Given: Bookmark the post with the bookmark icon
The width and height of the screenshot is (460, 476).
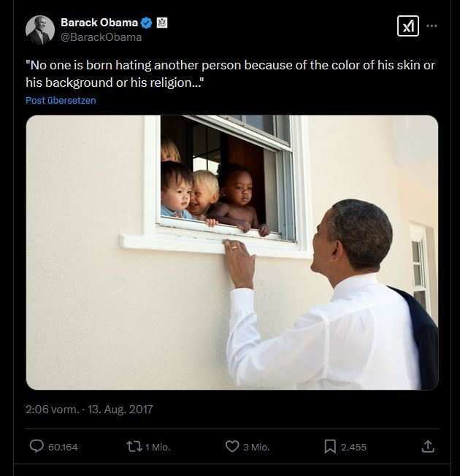Looking at the screenshot, I should tap(330, 446).
